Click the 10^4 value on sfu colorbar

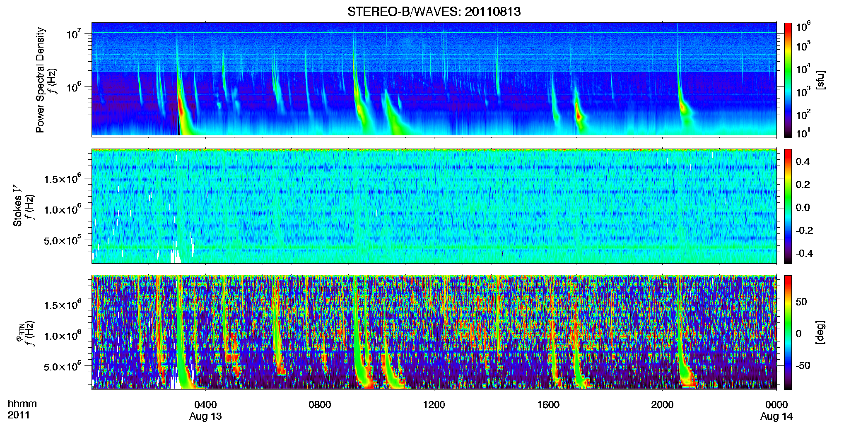(x=803, y=69)
